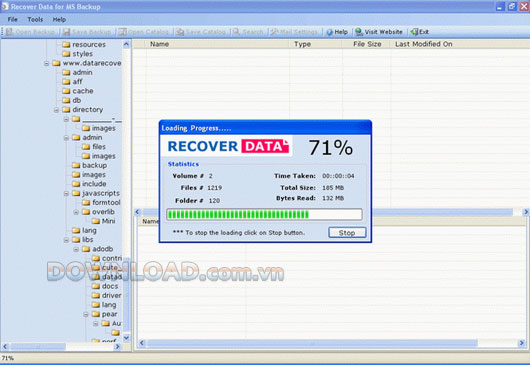This screenshot has width=530, height=365.
Task: Click the Time Taken value
Action: (x=338, y=176)
